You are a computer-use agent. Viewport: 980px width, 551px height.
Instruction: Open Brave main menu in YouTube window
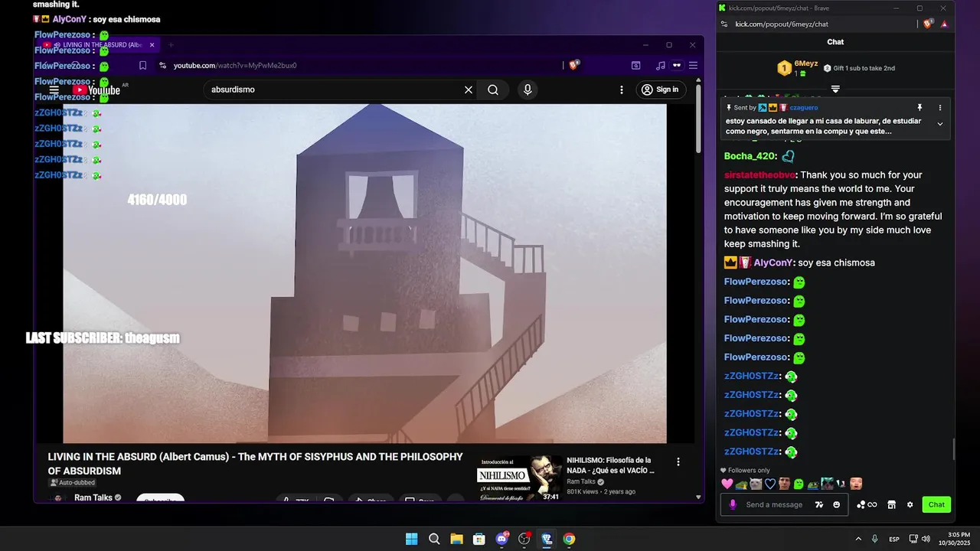(693, 66)
